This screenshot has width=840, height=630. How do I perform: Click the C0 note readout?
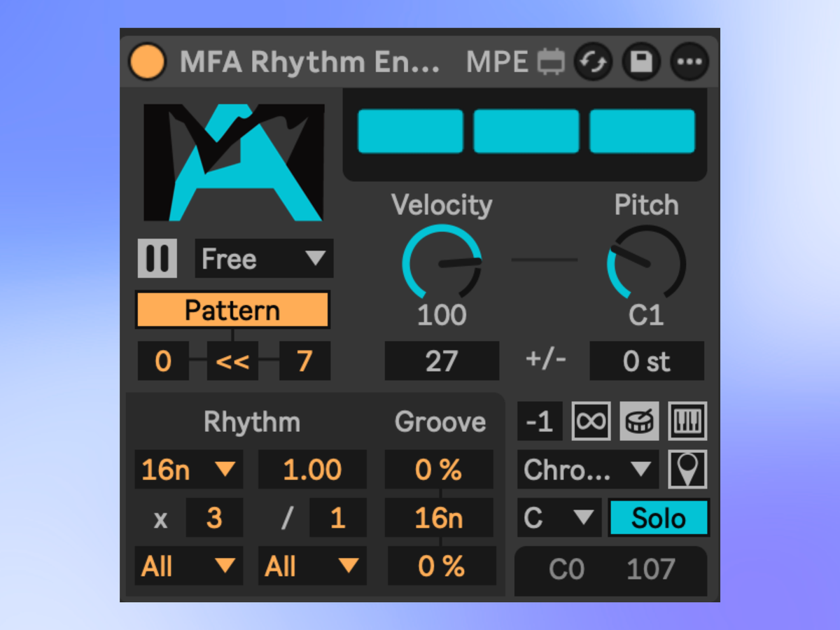[x=566, y=570]
